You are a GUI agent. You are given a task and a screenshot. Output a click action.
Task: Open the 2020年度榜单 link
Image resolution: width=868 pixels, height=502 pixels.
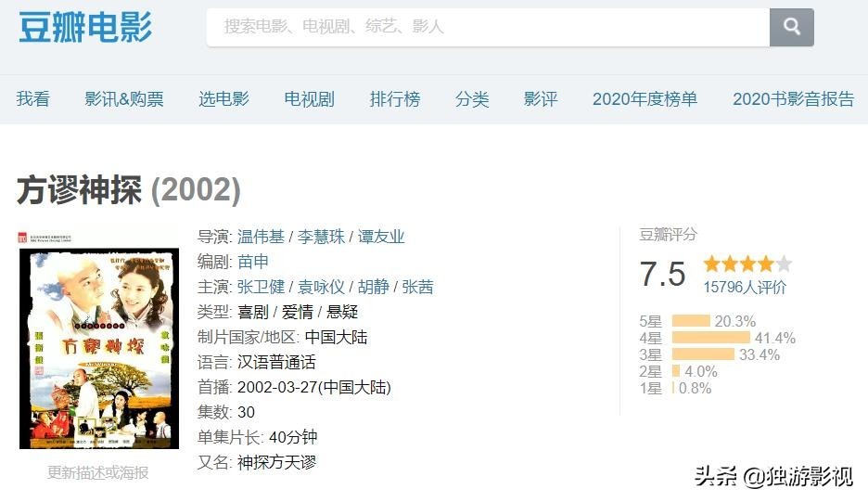coord(645,99)
